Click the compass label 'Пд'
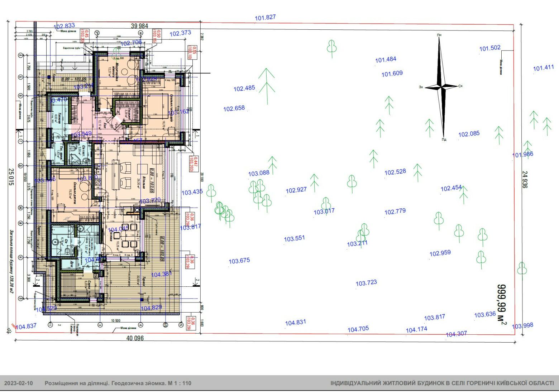Screen dimensions: 559x392 tap(444, 139)
